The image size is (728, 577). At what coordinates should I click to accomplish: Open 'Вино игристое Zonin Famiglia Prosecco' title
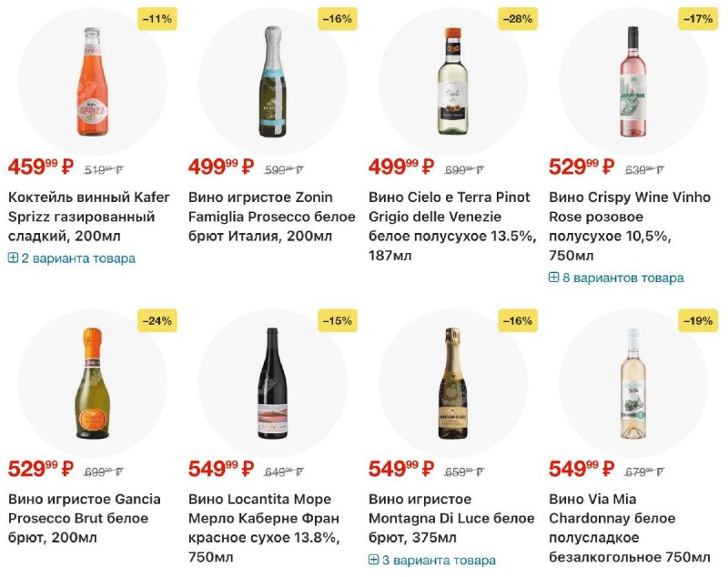(x=261, y=217)
